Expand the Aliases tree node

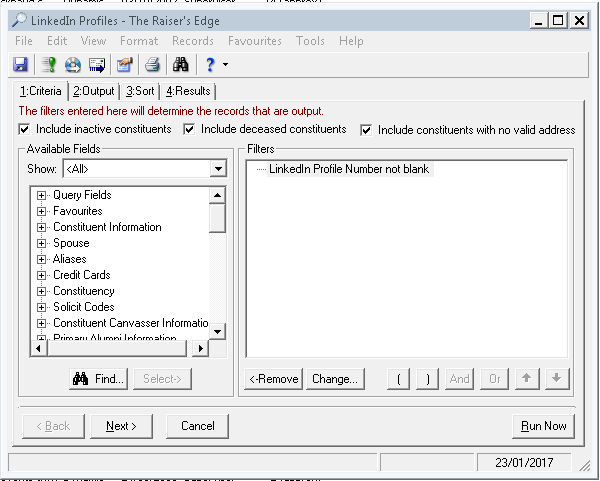coord(41,259)
